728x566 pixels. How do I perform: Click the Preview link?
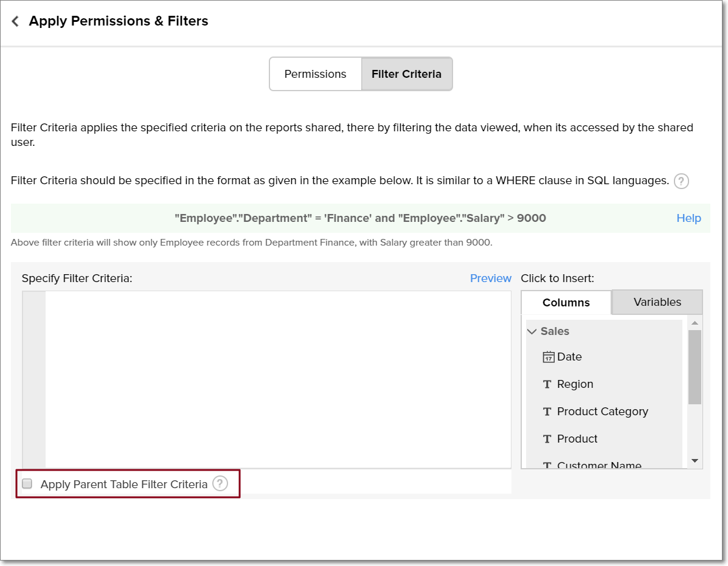(490, 278)
